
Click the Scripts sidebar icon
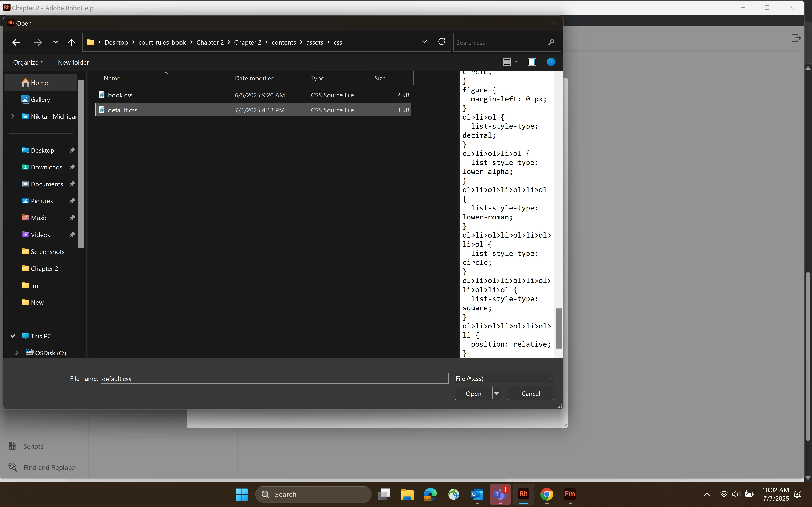click(12, 446)
